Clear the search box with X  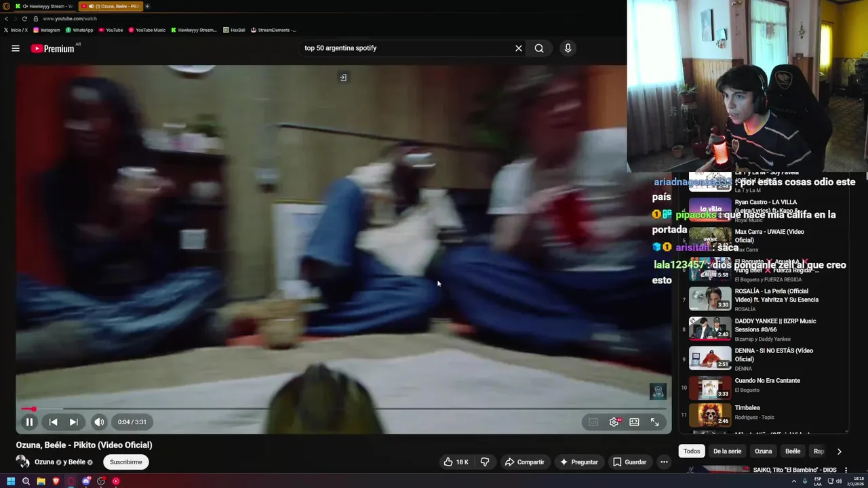[x=518, y=48]
